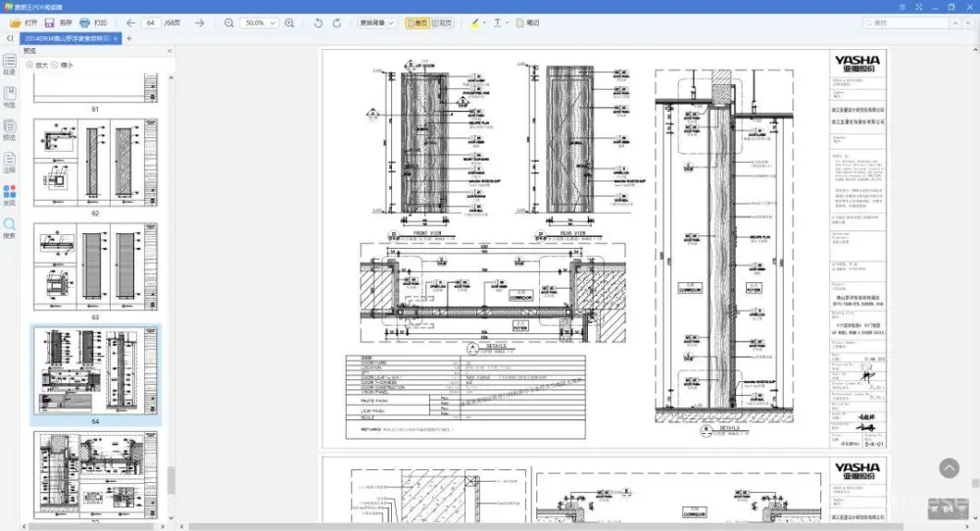
Task: Expand the 更换背景 background dropdown
Action: tap(377, 22)
